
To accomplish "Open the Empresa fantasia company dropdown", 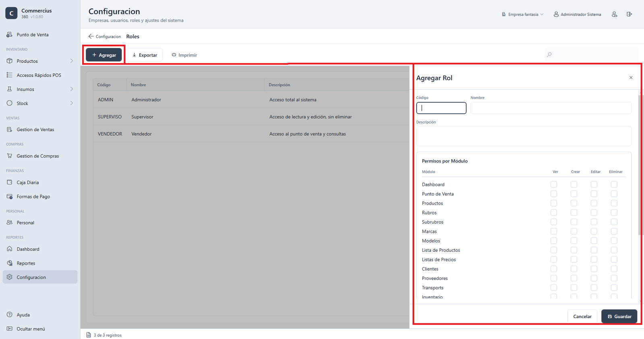I will coord(522,14).
